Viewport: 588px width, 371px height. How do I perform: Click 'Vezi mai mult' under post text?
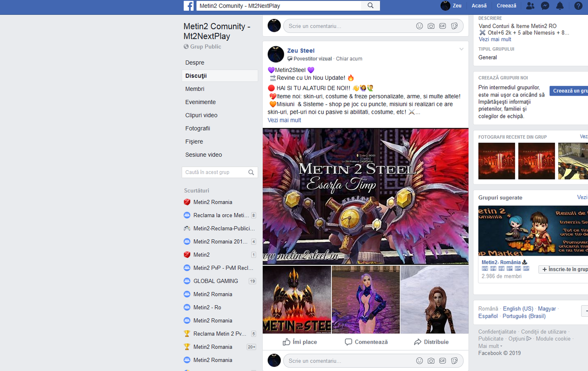click(x=284, y=120)
